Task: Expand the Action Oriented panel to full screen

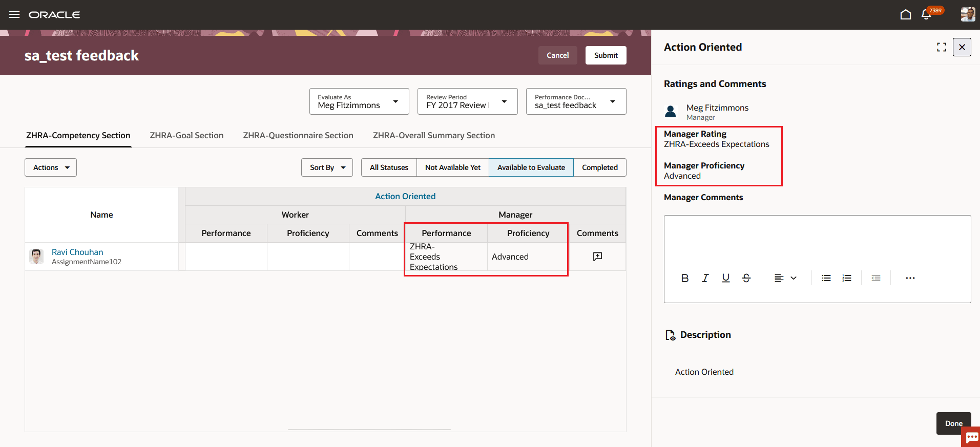Action: (942, 47)
